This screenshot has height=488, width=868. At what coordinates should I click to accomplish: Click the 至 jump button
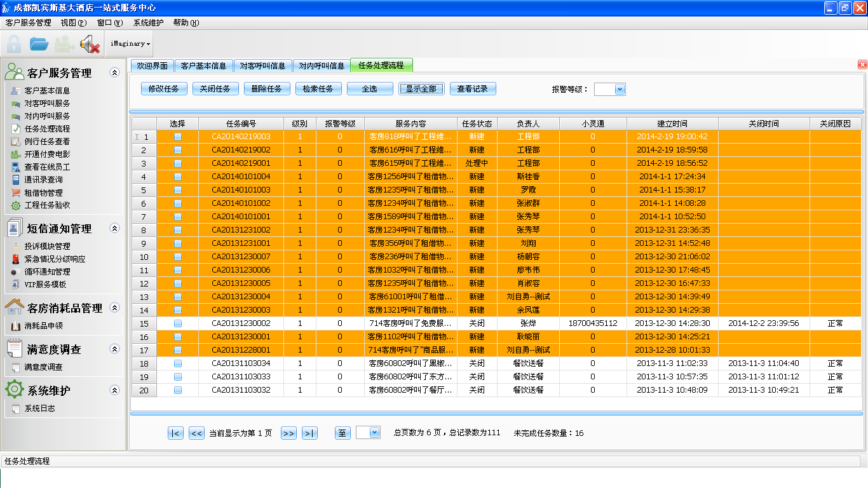click(x=342, y=433)
